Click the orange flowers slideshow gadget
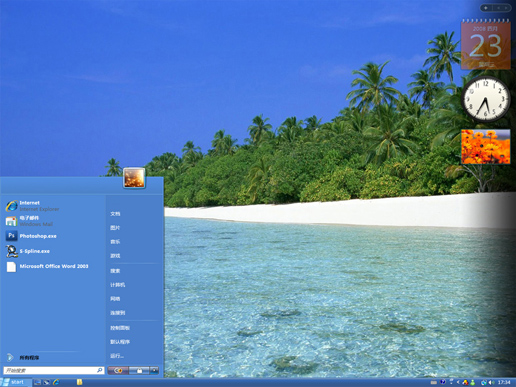Image resolution: width=516 pixels, height=387 pixels. [486, 147]
